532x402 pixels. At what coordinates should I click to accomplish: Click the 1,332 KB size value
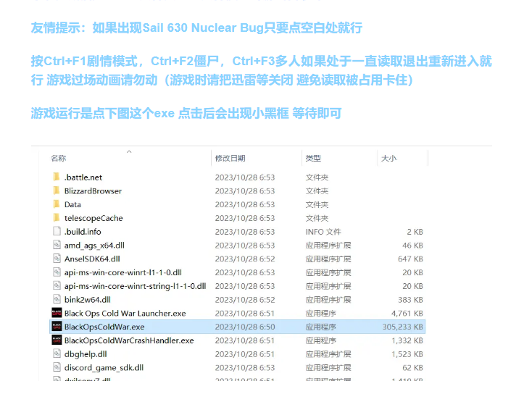(407, 340)
